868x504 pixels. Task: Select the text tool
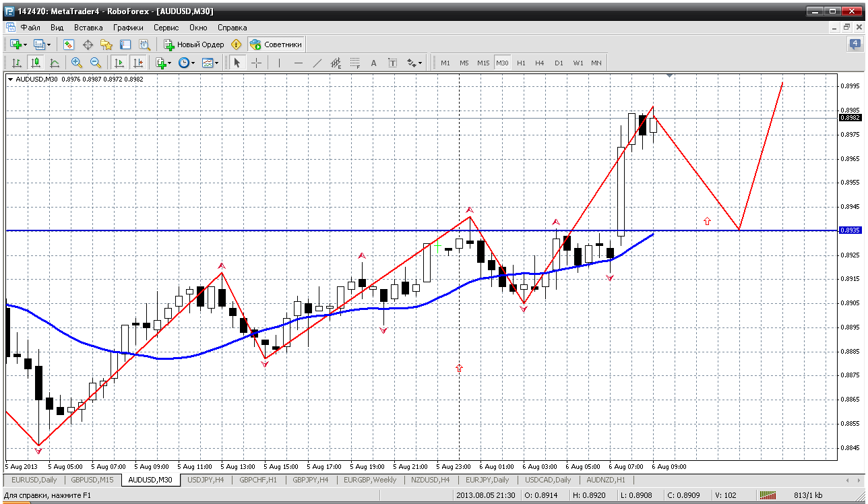(x=374, y=63)
